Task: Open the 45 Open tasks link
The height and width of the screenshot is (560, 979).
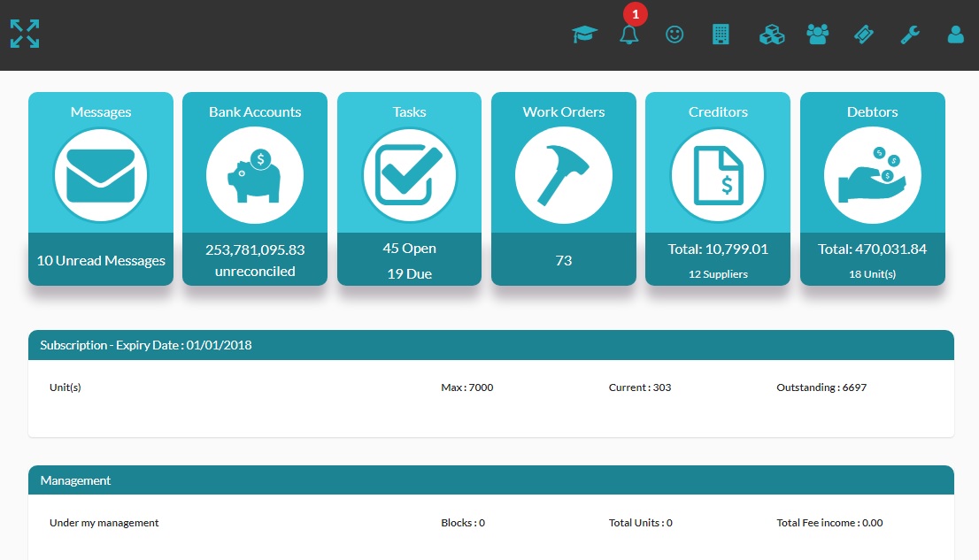Action: 409,249
